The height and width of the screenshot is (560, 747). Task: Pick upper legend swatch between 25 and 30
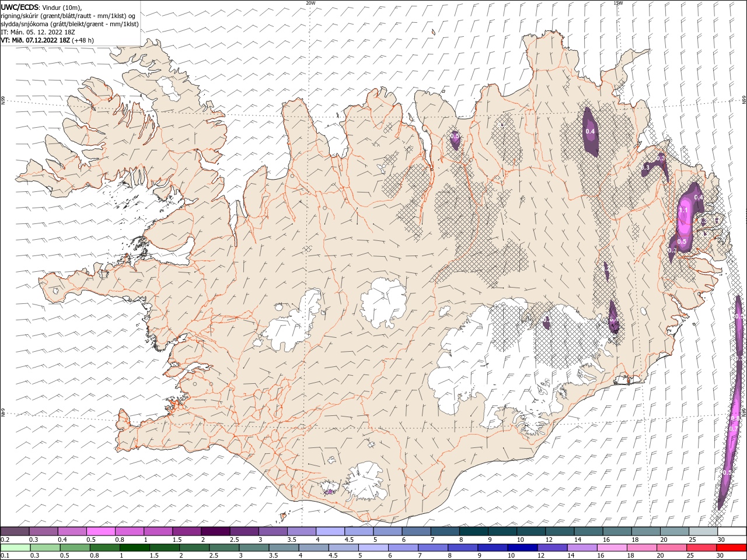[703, 531]
